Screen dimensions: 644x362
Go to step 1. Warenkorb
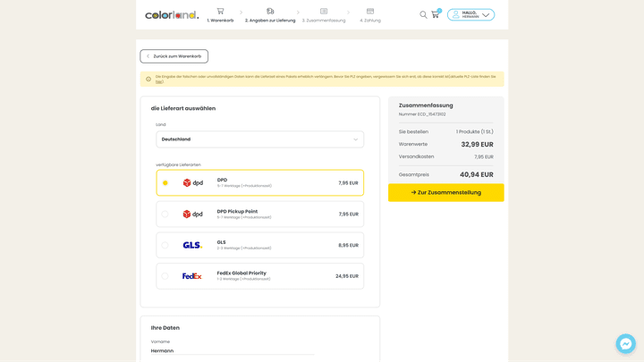(220, 15)
